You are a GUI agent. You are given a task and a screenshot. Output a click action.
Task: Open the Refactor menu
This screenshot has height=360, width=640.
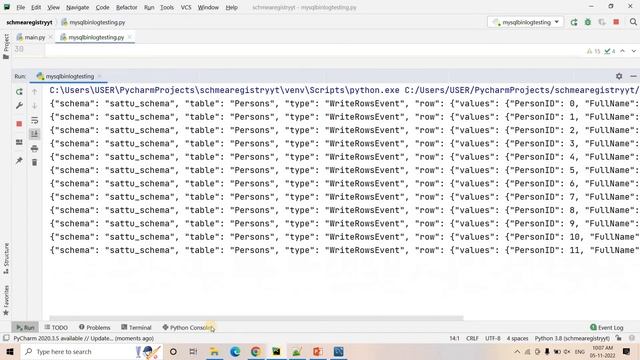(x=127, y=7)
